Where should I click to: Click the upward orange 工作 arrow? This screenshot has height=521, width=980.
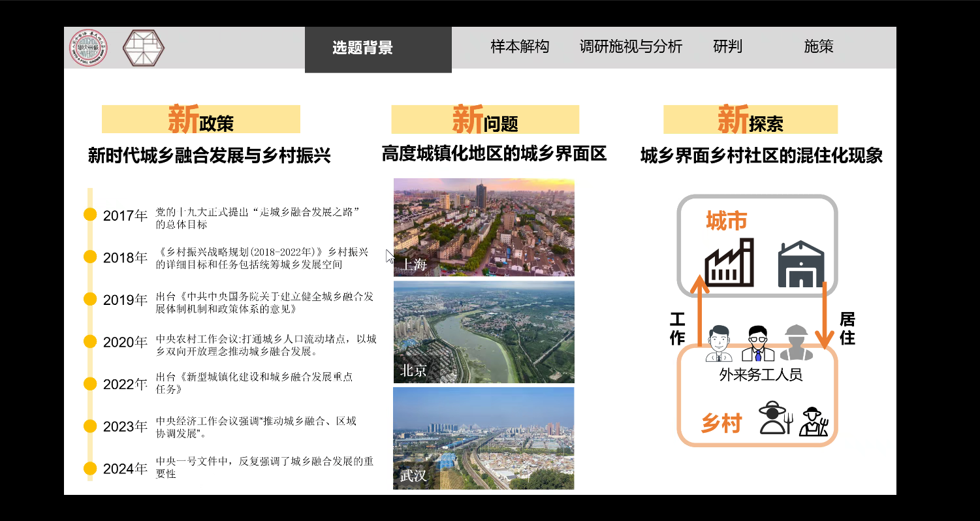(x=699, y=310)
